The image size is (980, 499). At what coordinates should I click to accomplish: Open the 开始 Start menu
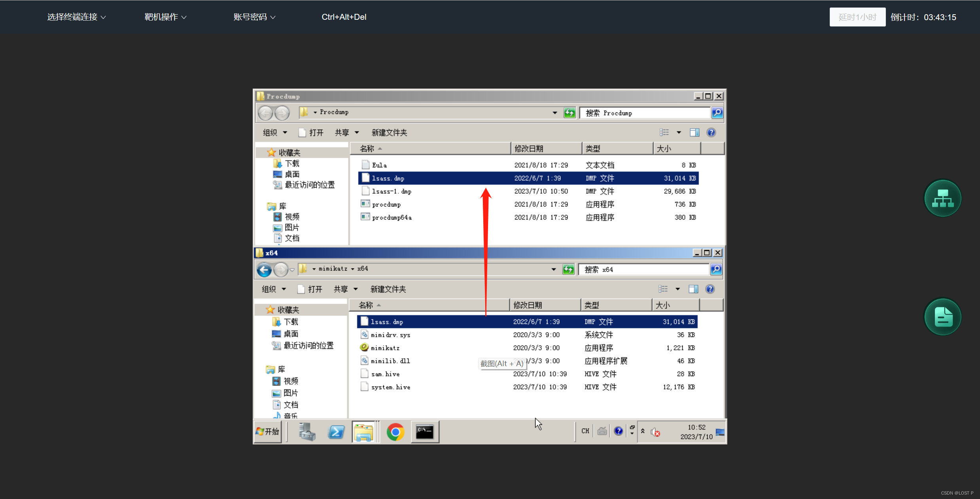pos(268,431)
